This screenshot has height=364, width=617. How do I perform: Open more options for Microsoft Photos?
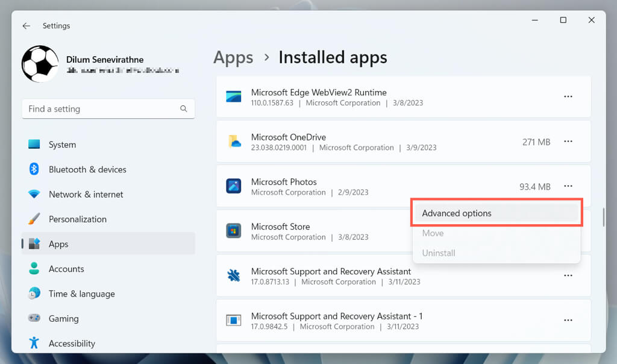coord(568,186)
